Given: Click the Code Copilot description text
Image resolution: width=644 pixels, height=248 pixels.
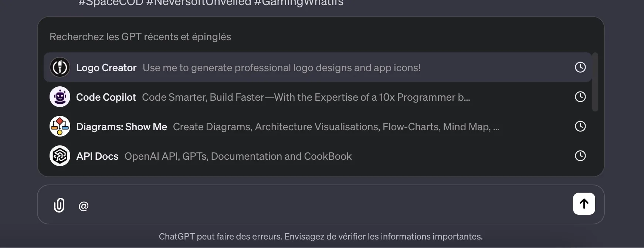Looking at the screenshot, I should 306,97.
